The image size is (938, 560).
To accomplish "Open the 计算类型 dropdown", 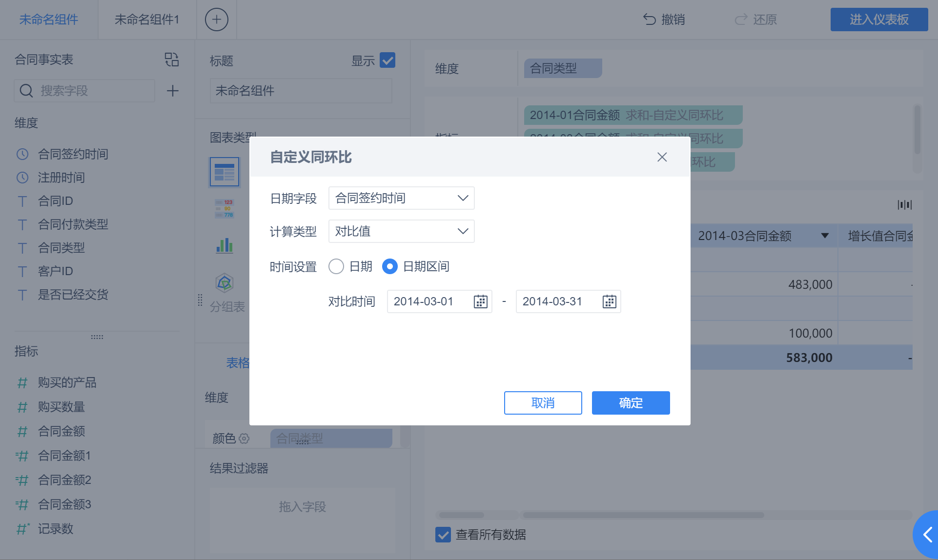I will 401,231.
